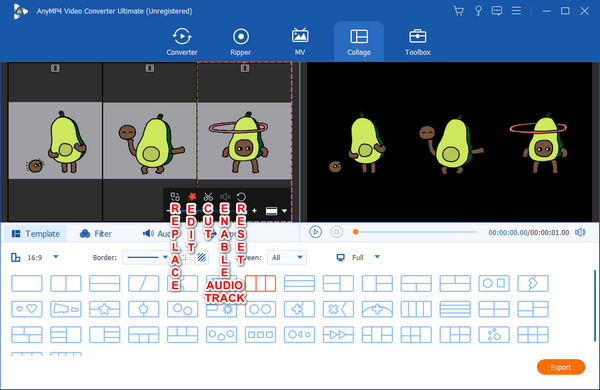
Task: Click the 00:00:00.00/00:00:01.00 time display
Action: pyautogui.click(x=528, y=232)
